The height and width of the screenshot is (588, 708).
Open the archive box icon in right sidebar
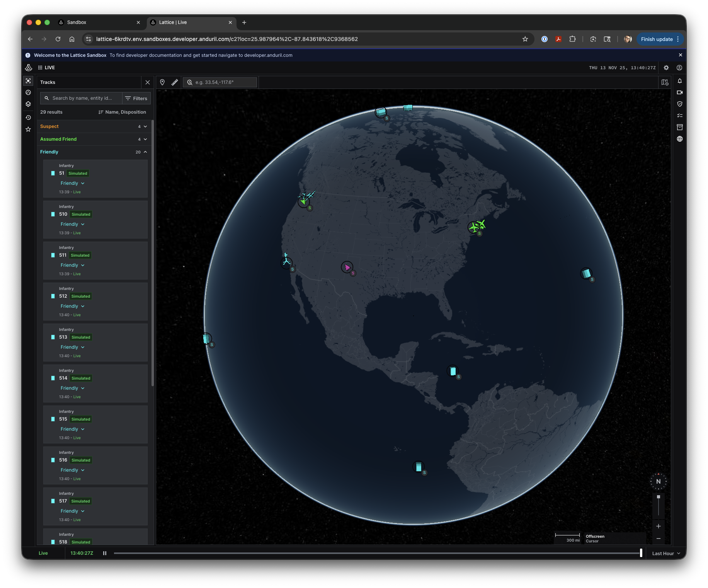(680, 127)
